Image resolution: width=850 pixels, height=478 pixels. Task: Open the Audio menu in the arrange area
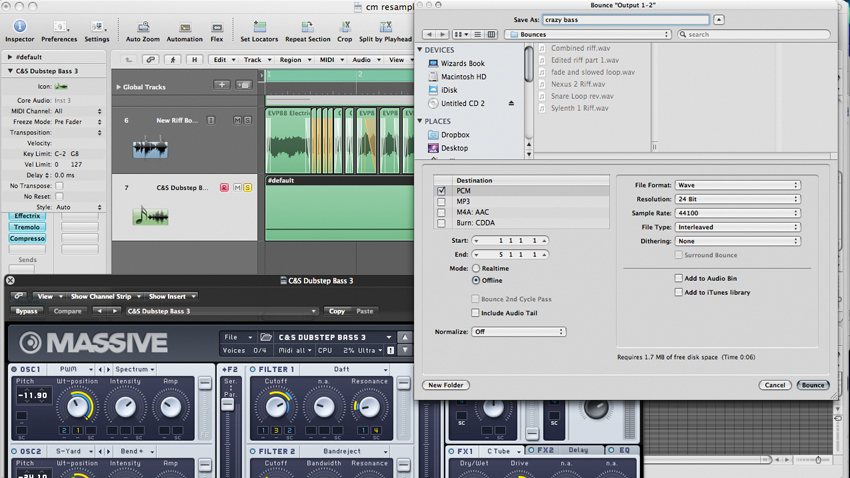[x=366, y=60]
